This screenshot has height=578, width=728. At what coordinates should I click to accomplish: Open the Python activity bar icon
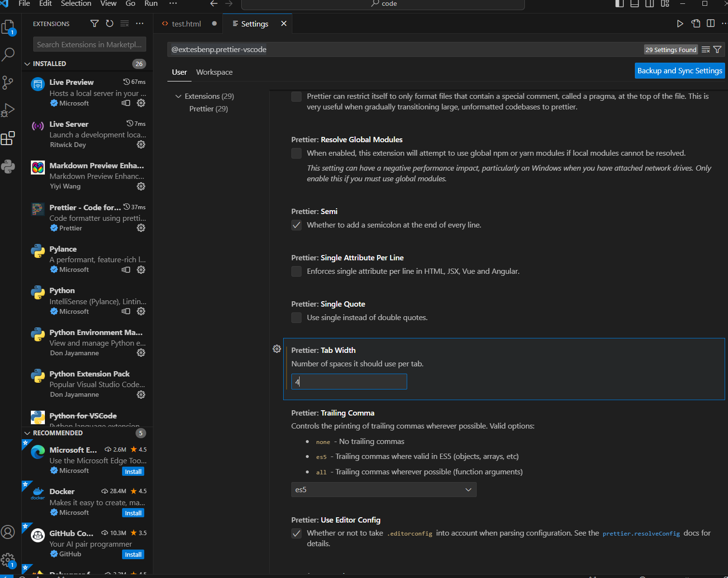(x=8, y=166)
